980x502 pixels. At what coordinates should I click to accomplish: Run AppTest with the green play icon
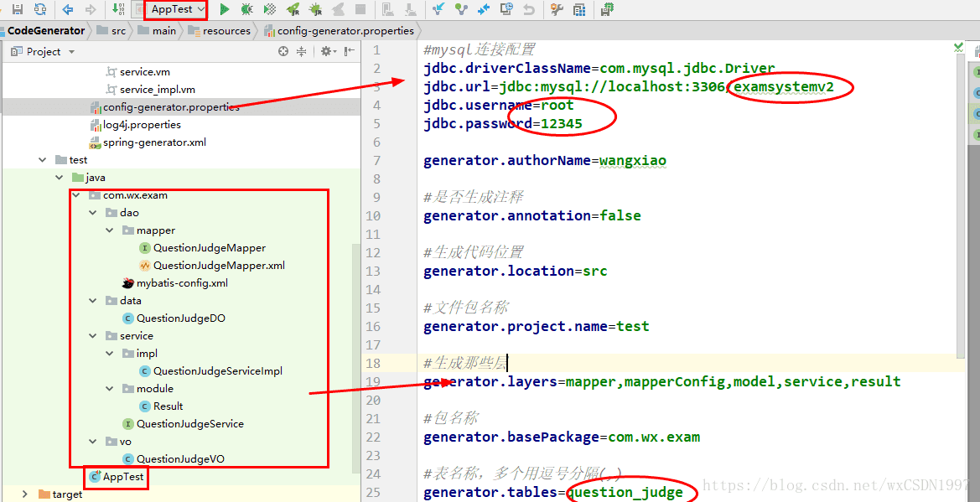pyautogui.click(x=225, y=8)
